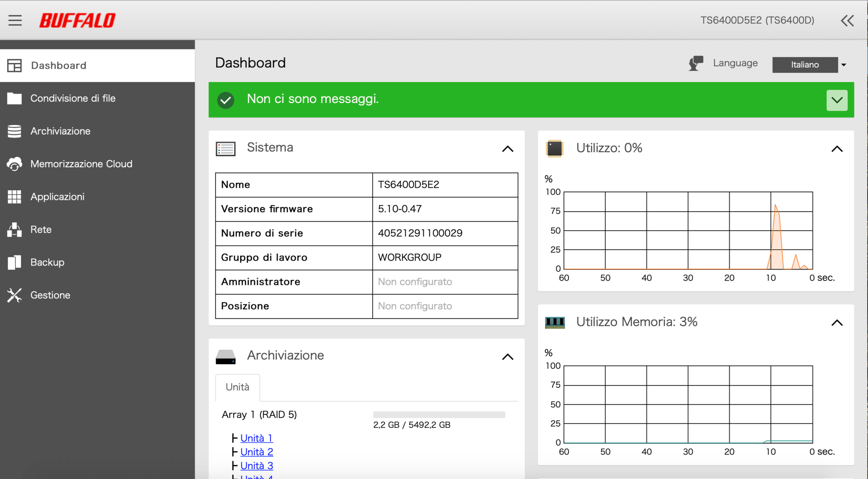Click Posizione Non configurato cell
The image size is (868, 479).
point(445,306)
